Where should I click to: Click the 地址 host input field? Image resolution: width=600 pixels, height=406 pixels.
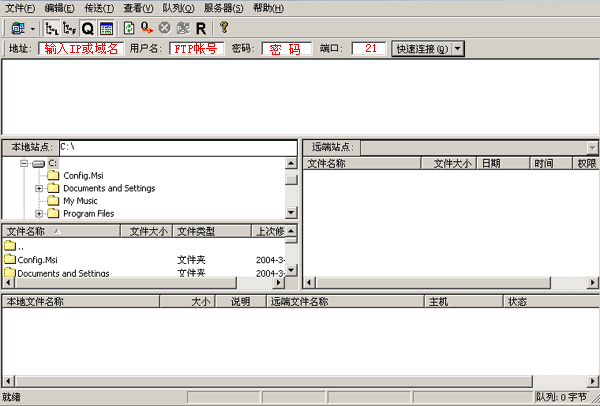[79, 48]
